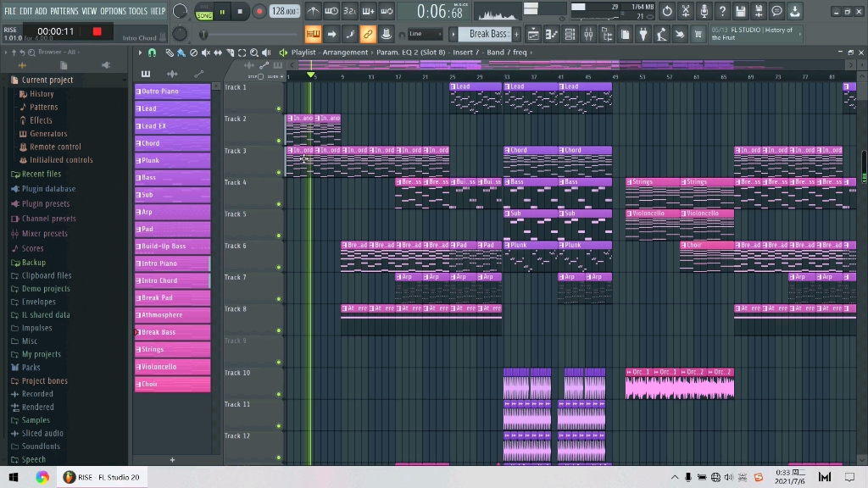Open the TOOLS menu

pyautogui.click(x=138, y=11)
